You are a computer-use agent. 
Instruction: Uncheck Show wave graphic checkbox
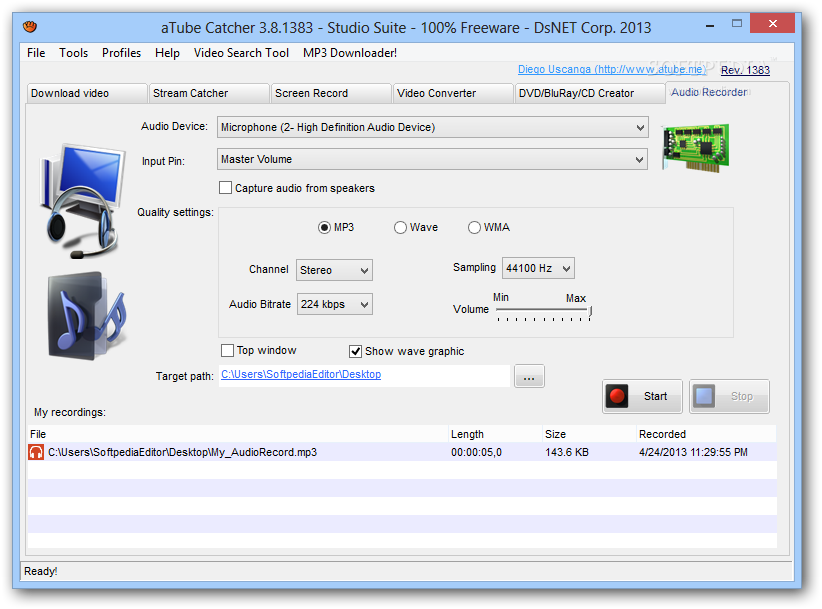click(x=355, y=351)
